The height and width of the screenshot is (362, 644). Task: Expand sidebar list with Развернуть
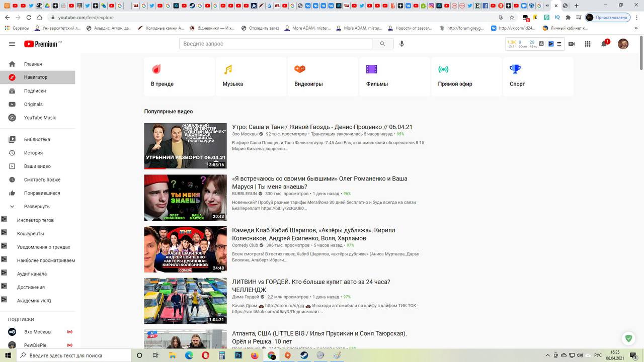[38, 207]
